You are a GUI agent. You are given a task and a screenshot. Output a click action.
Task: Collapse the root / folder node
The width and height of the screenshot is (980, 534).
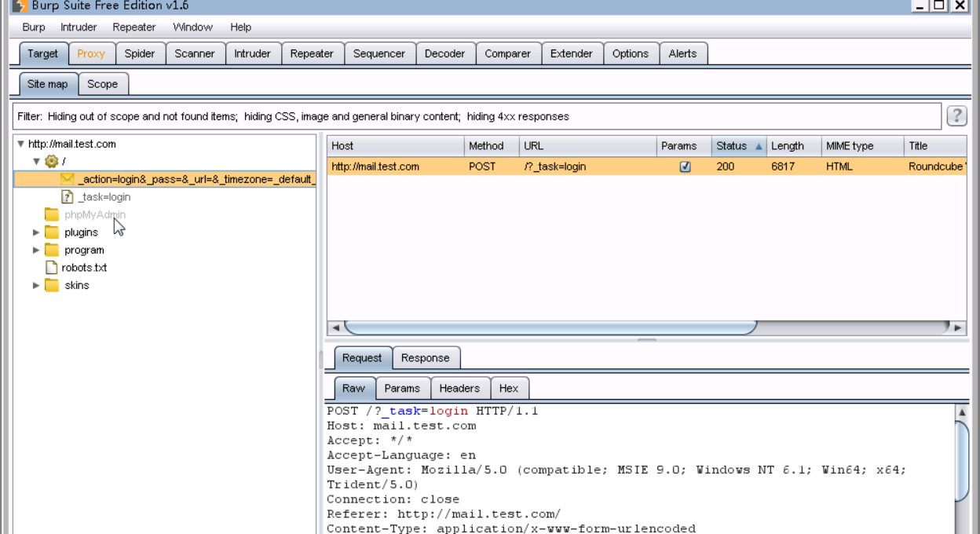click(36, 161)
